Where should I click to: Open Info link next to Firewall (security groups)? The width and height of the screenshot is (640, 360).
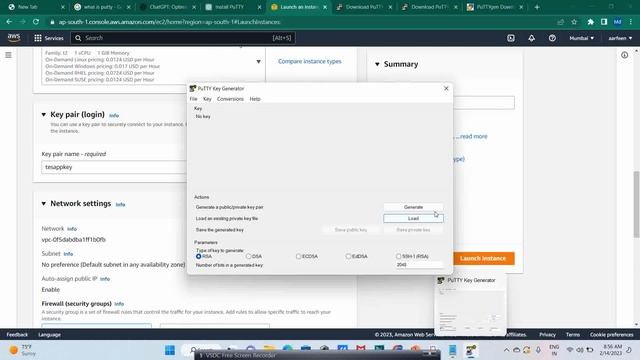tap(119, 304)
